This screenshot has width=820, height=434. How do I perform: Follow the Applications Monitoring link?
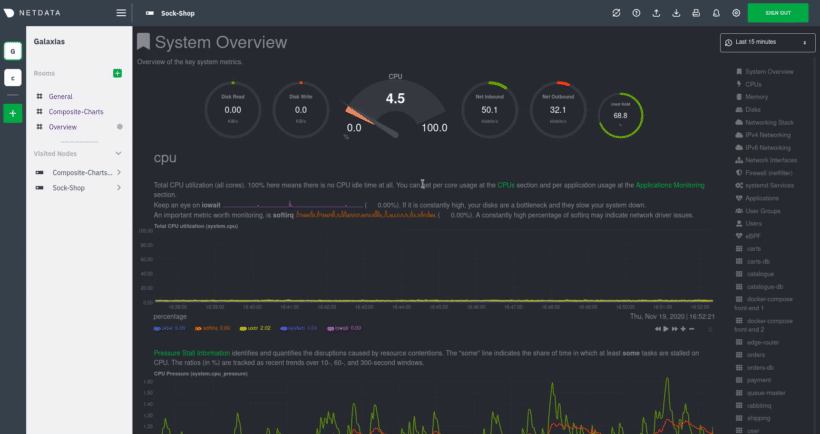pos(670,185)
